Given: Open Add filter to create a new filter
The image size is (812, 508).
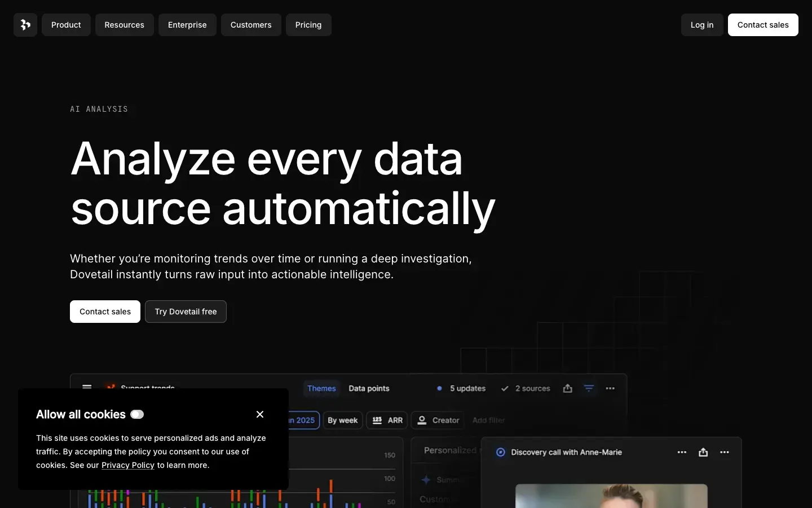Looking at the screenshot, I should tap(488, 420).
